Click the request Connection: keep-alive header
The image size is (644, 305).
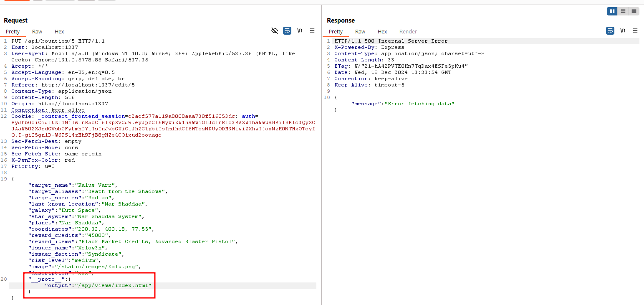(x=48, y=110)
